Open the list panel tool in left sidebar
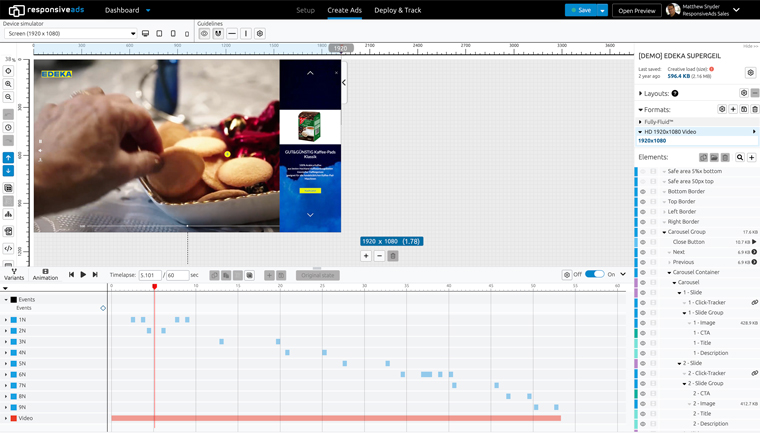This screenshot has width=760, height=433. click(x=8, y=188)
